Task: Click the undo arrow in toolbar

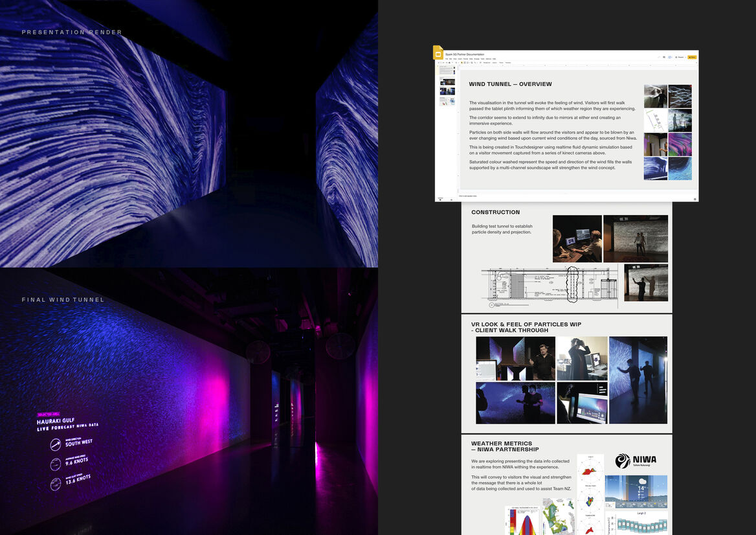Action: click(x=441, y=63)
